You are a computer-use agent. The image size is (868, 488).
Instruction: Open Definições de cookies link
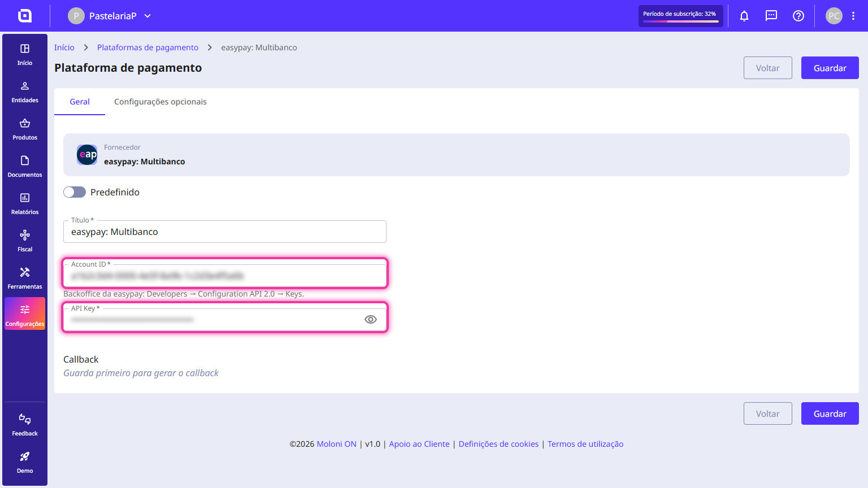(498, 444)
